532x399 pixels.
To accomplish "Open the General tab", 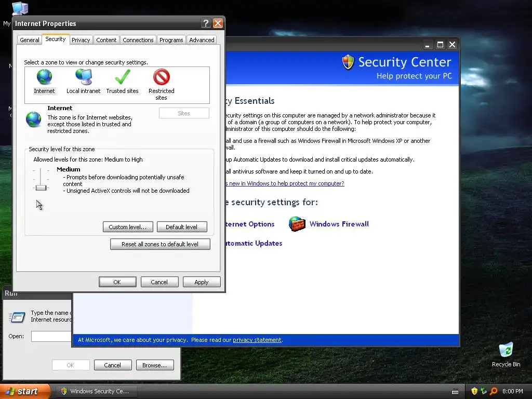I will 30,39.
